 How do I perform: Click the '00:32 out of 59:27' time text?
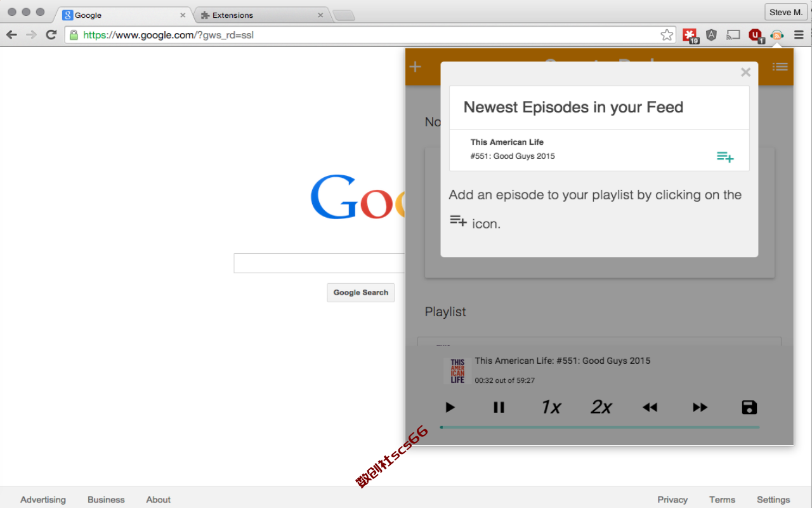505,381
